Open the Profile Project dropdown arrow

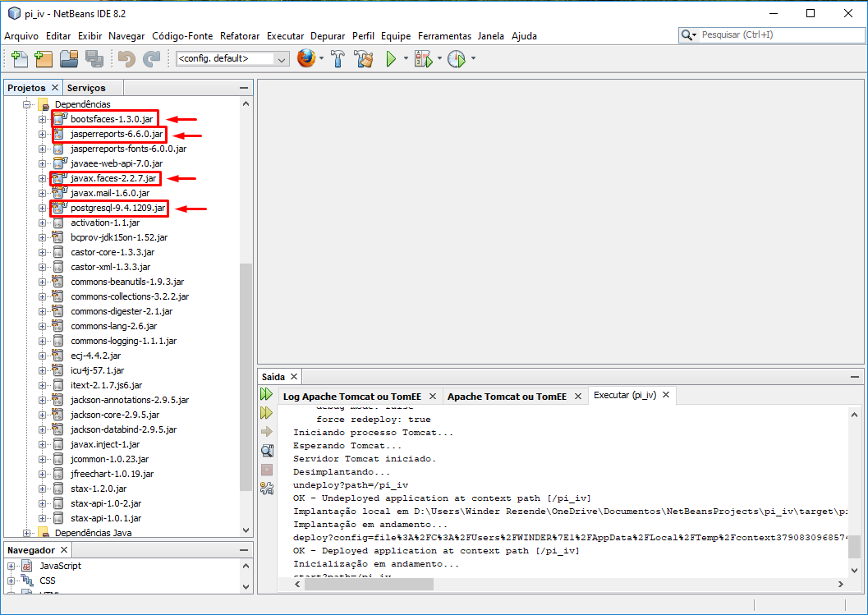(x=473, y=58)
